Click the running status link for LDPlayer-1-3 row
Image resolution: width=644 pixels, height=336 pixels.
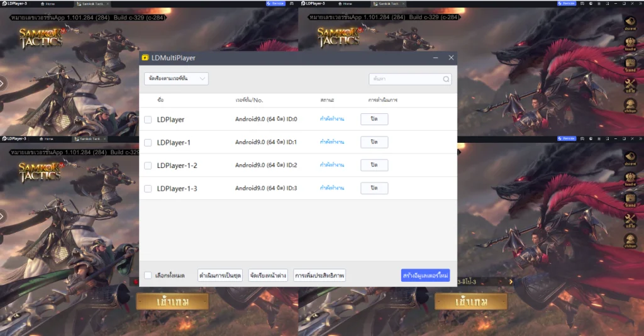pos(332,188)
